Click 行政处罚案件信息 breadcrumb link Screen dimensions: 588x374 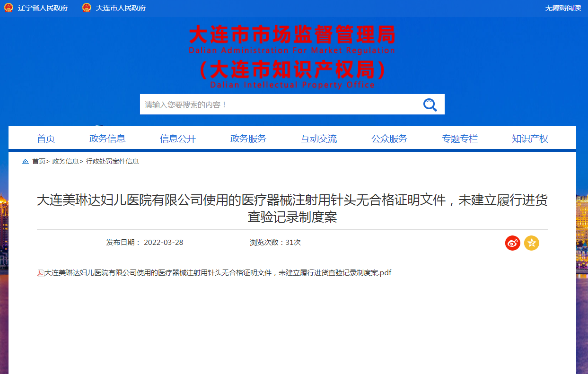pos(112,161)
